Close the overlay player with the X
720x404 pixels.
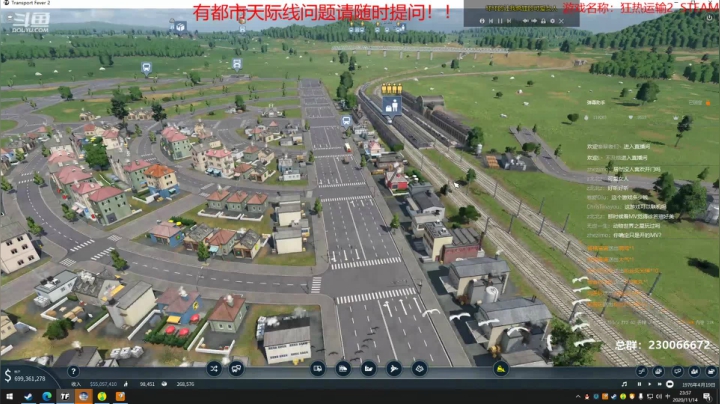pyautogui.click(x=561, y=21)
